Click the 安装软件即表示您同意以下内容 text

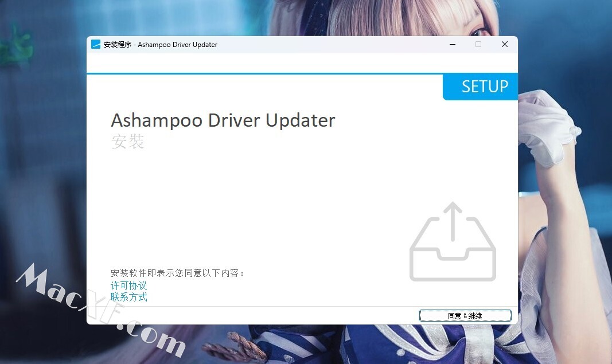click(x=177, y=273)
